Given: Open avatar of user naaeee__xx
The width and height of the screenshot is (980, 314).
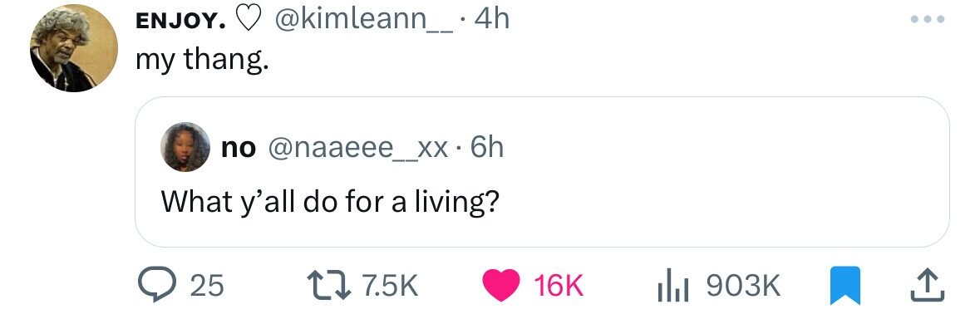Looking at the screenshot, I should pyautogui.click(x=185, y=147).
